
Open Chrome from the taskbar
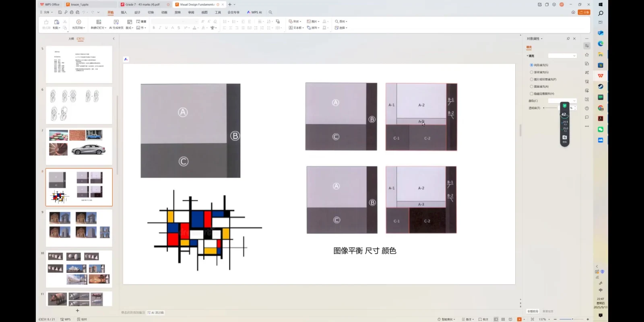pos(601,108)
